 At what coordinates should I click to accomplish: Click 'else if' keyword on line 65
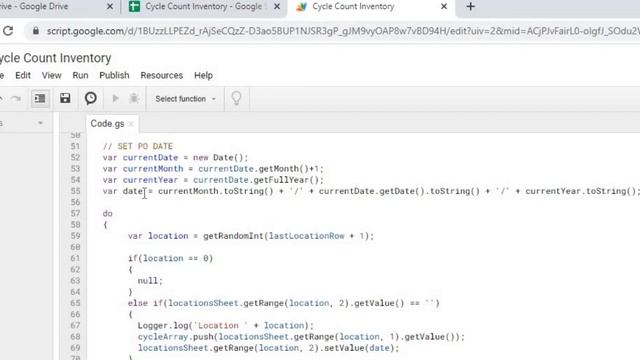pos(145,303)
